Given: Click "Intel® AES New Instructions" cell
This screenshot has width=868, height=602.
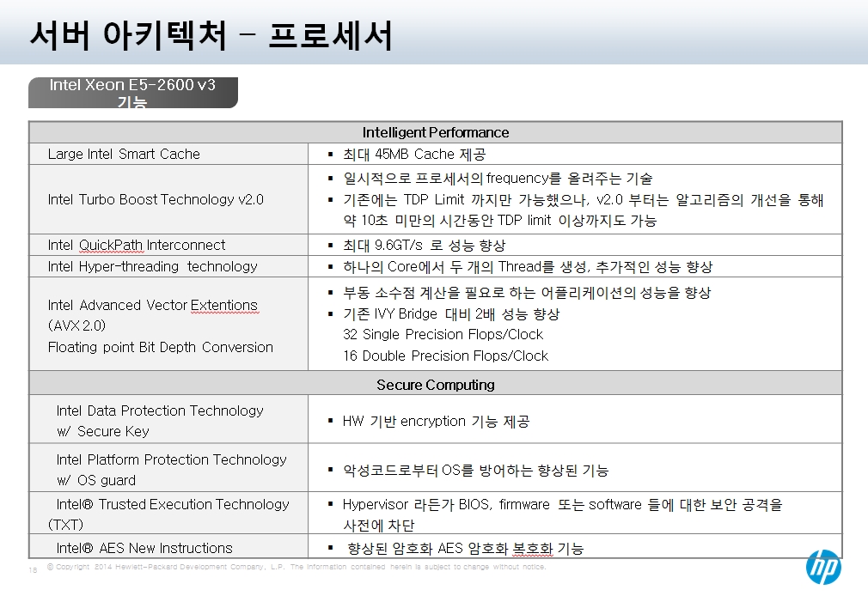Looking at the screenshot, I should (168, 546).
